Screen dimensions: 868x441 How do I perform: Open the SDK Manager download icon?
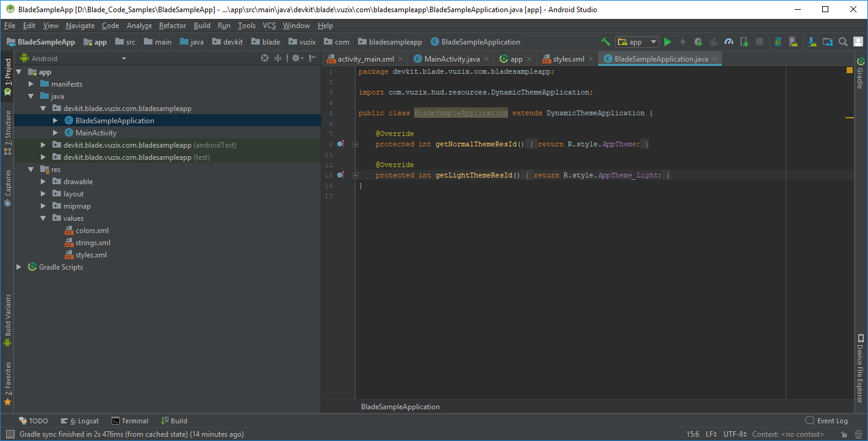click(812, 41)
